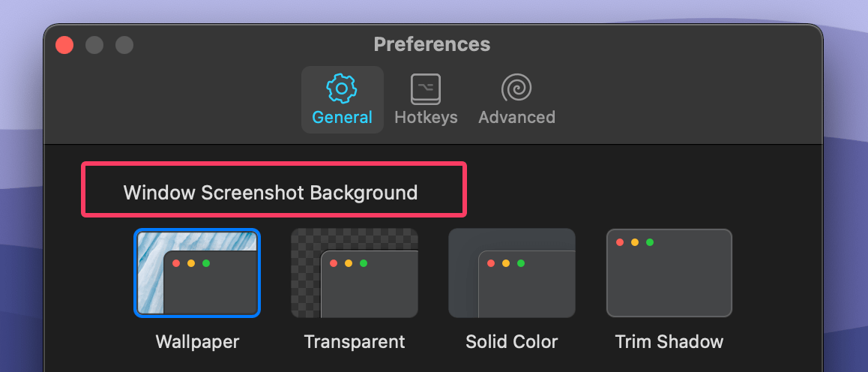Click the General gear icon
868x372 pixels.
click(x=342, y=89)
